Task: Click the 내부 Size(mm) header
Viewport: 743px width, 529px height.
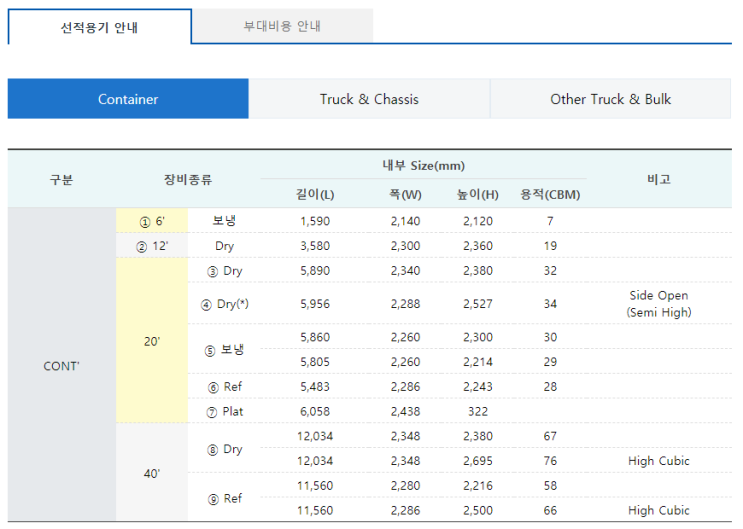Action: click(424, 165)
